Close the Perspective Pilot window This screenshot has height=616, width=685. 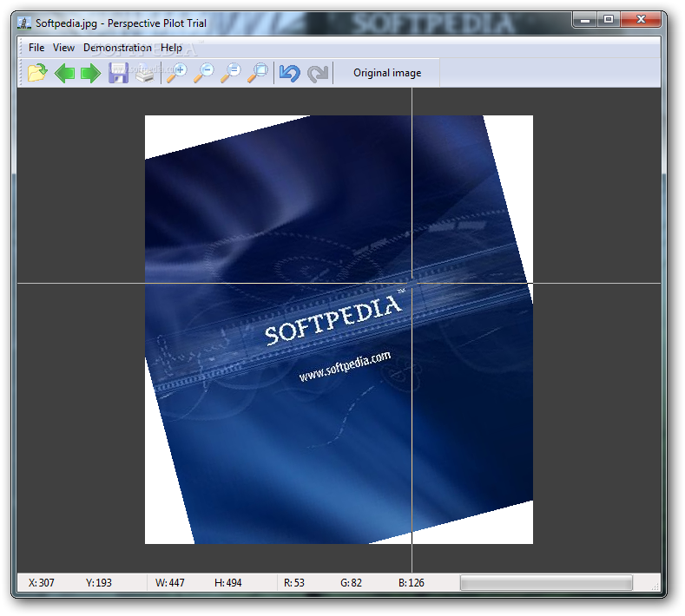(x=641, y=20)
